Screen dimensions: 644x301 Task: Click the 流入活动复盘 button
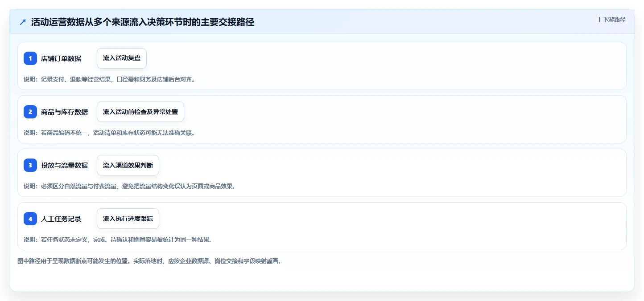[x=122, y=58]
